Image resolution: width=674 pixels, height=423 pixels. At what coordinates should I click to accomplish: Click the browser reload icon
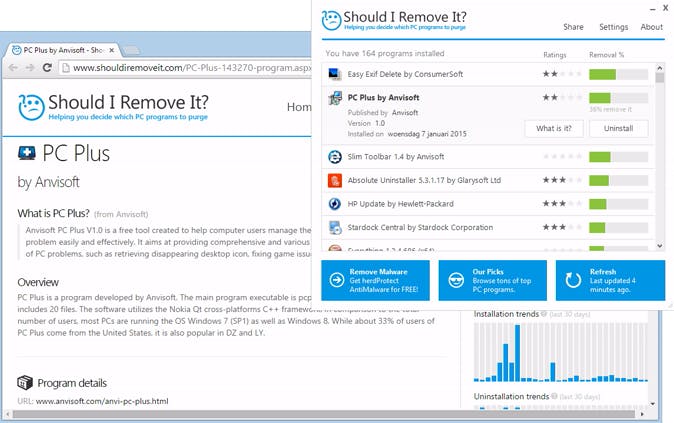pos(47,67)
